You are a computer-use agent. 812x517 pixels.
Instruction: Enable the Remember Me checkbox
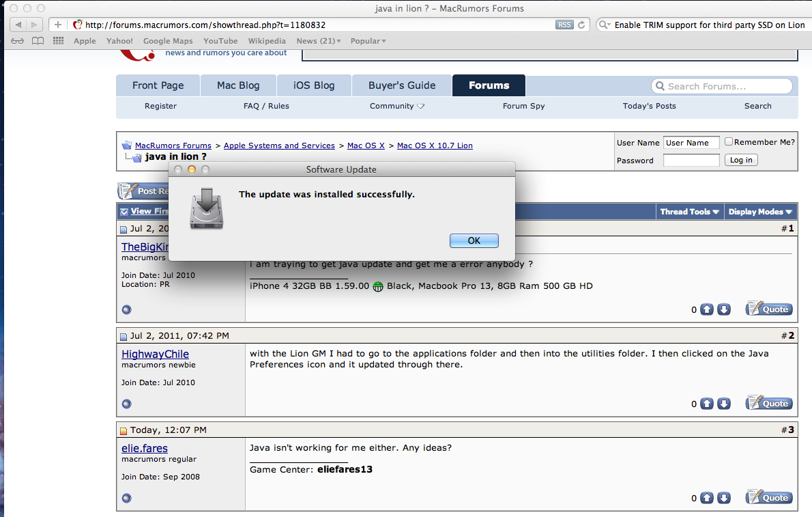(729, 141)
